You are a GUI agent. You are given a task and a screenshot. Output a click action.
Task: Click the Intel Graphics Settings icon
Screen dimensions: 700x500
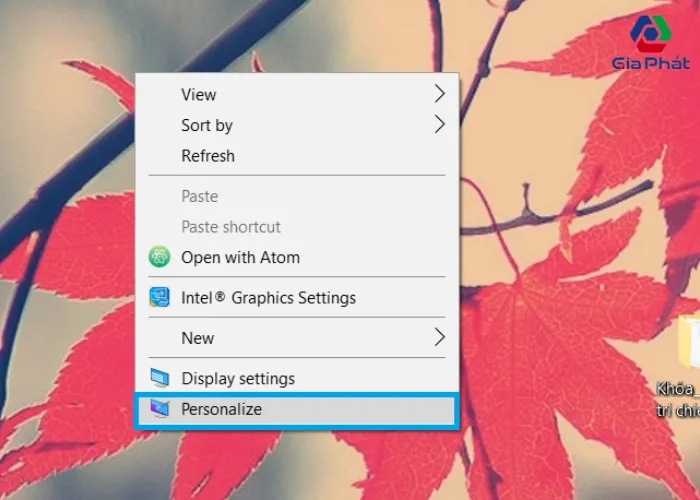159,297
